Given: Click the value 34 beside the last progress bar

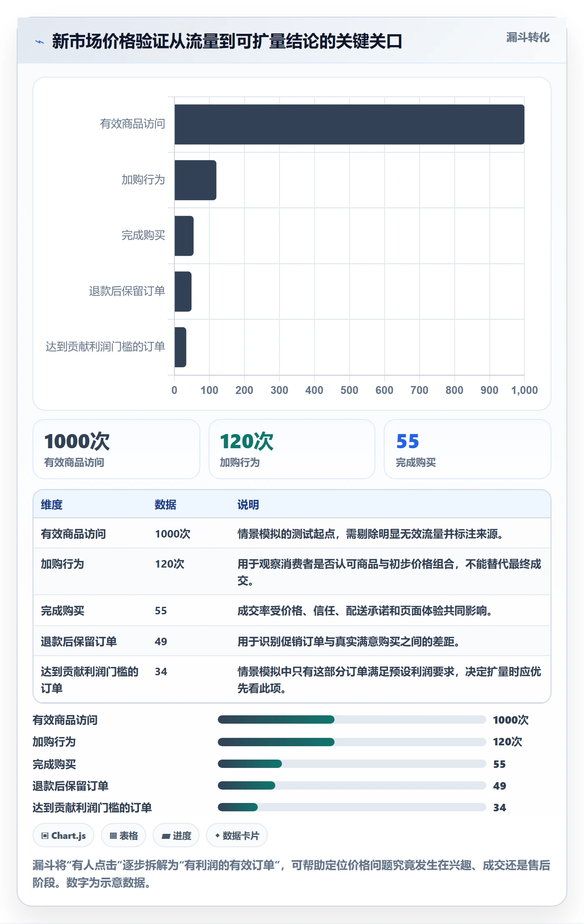Looking at the screenshot, I should pyautogui.click(x=499, y=808).
